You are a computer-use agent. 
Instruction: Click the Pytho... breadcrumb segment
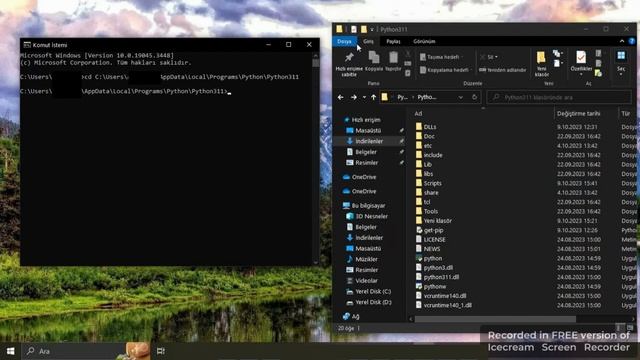427,97
